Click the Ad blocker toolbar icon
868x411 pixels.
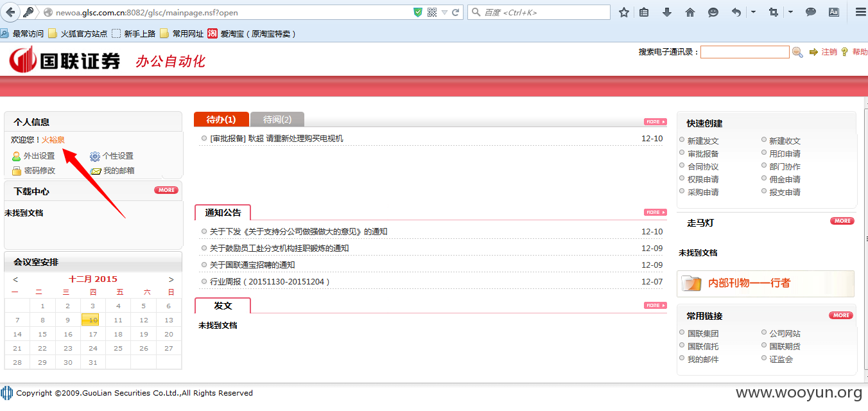(x=834, y=12)
